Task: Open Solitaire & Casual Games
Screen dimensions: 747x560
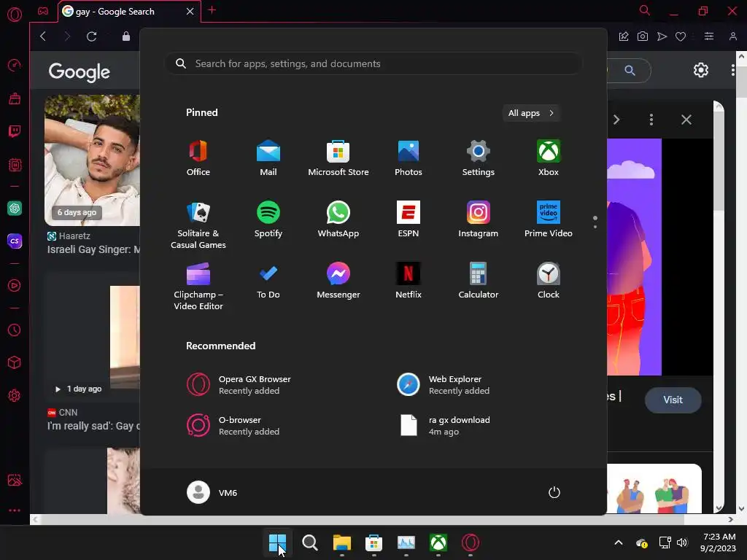Action: click(x=198, y=225)
